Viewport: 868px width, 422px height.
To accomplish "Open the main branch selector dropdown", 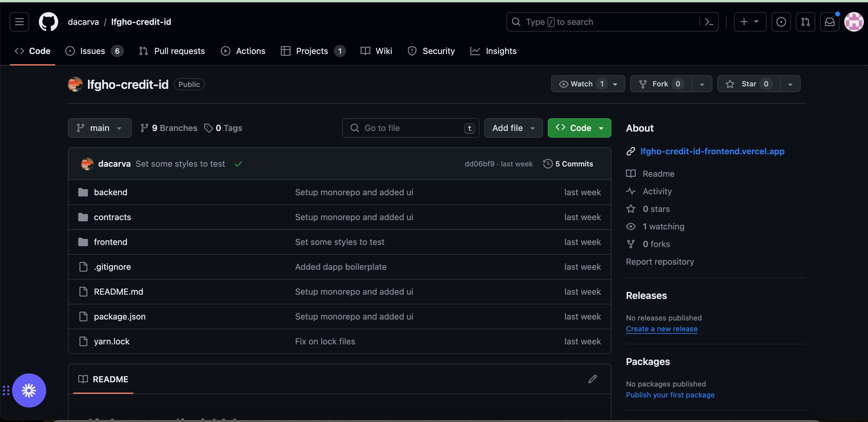I will click(100, 128).
